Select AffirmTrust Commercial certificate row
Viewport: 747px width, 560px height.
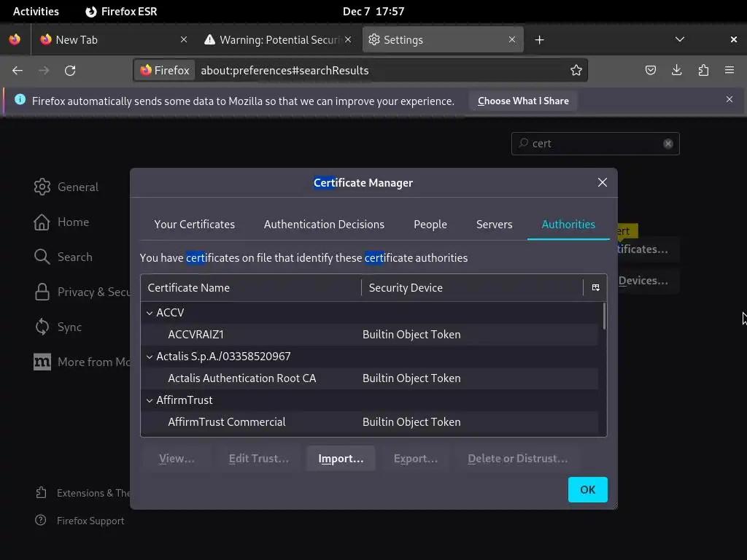point(369,422)
